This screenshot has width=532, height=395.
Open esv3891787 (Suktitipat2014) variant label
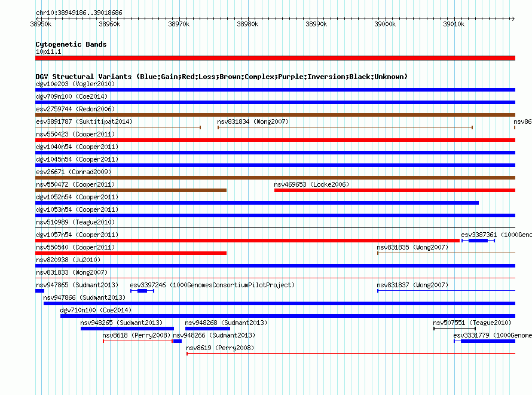point(84,121)
